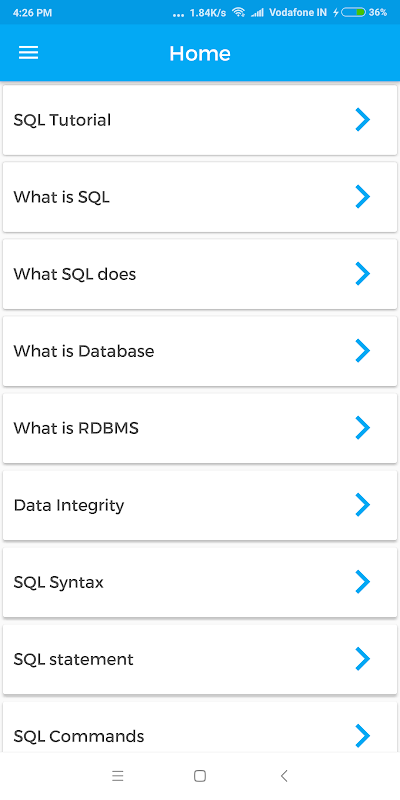Tap the arrow icon for What is Database
Screen dimensions: 400x800
click(x=362, y=351)
